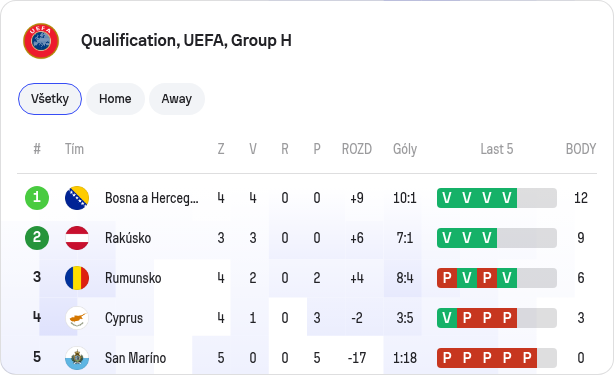Click the green rank 1 badge
The image size is (614, 375).
pos(37,198)
